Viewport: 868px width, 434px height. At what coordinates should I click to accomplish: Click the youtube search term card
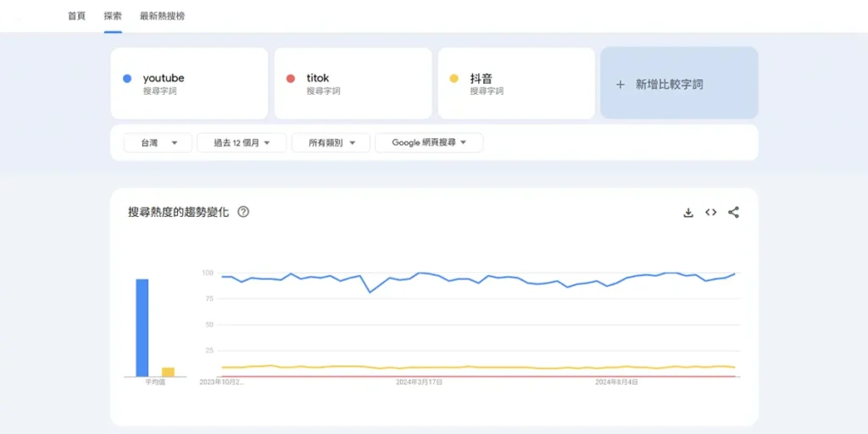point(189,83)
